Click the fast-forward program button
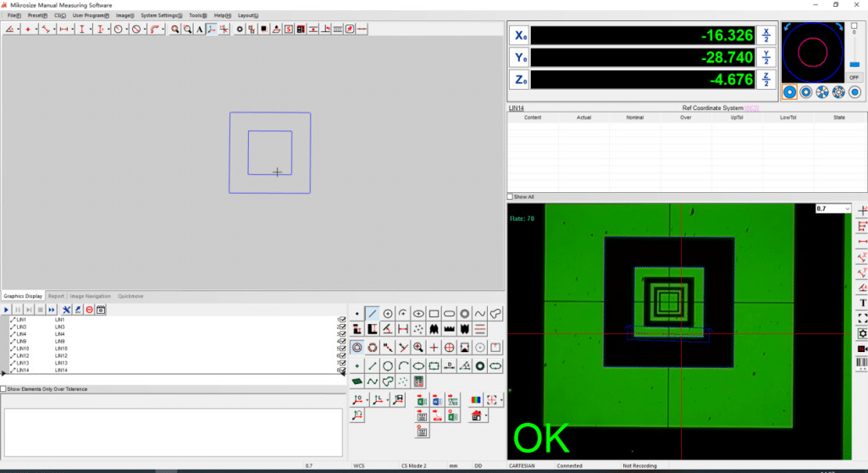Image resolution: width=868 pixels, height=473 pixels. pyautogui.click(x=52, y=310)
